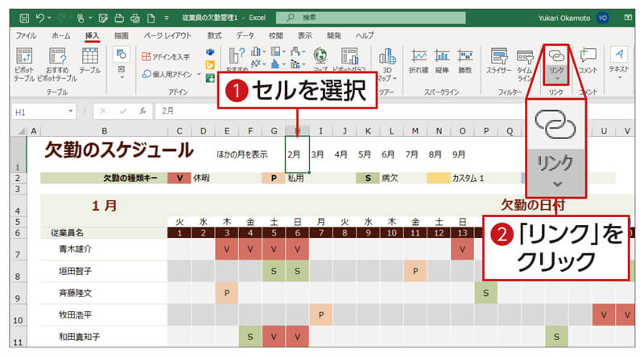Click the YO account avatar

point(602,18)
